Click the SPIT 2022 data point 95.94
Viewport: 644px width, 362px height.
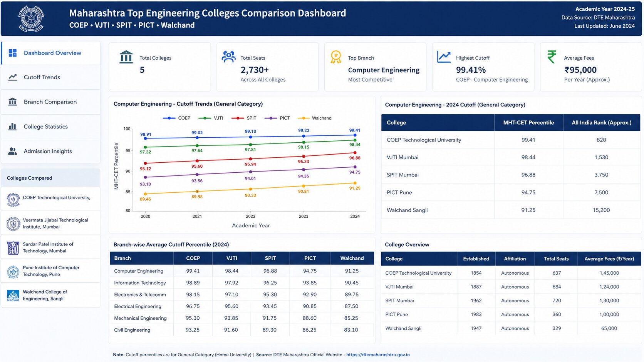(250, 159)
